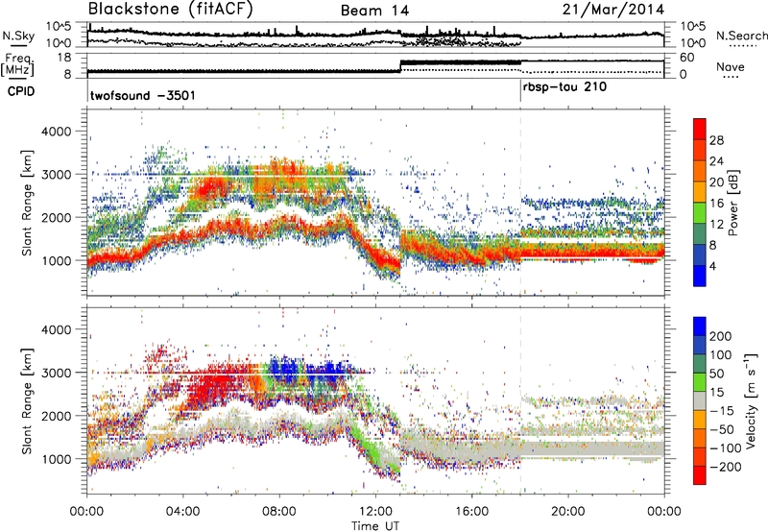Click the '4' tick on Power color bar
Viewport: 768px width, 532px height.
click(713, 266)
